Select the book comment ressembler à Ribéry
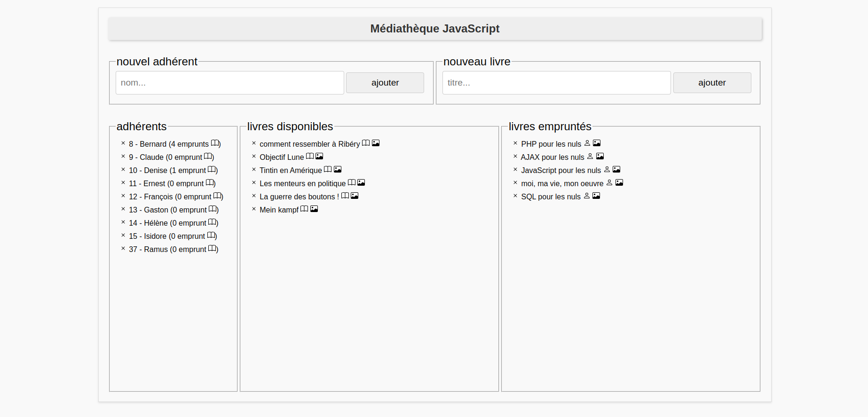 [309, 144]
